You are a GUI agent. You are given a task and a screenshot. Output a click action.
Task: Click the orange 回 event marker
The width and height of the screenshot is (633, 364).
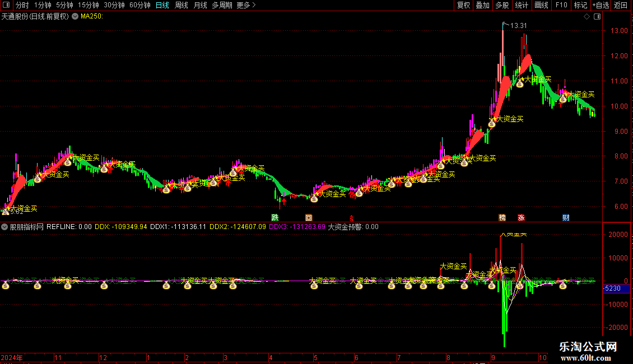(x=309, y=217)
